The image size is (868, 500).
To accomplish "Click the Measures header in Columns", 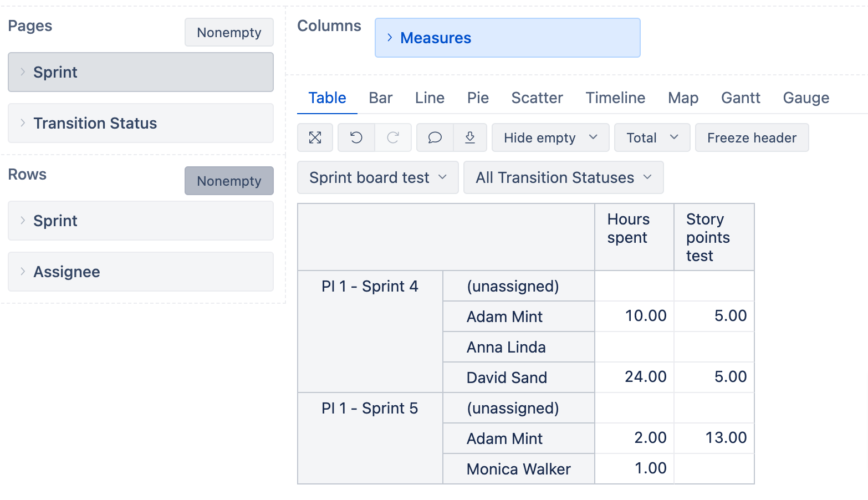I will (x=436, y=38).
